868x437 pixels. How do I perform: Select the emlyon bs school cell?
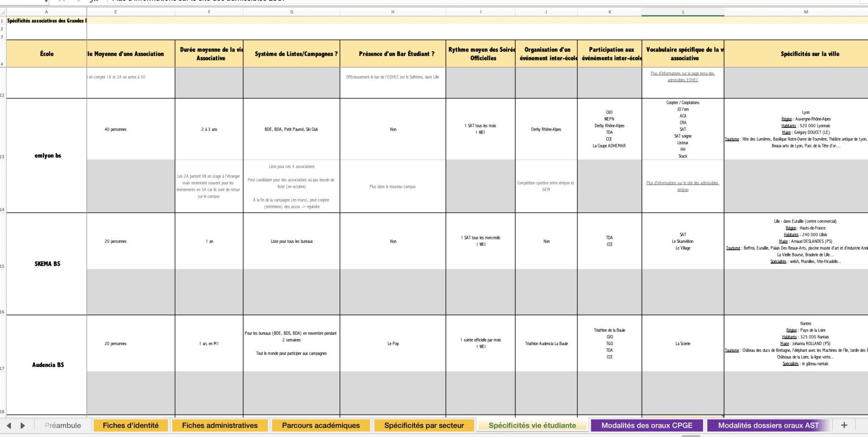(47, 156)
